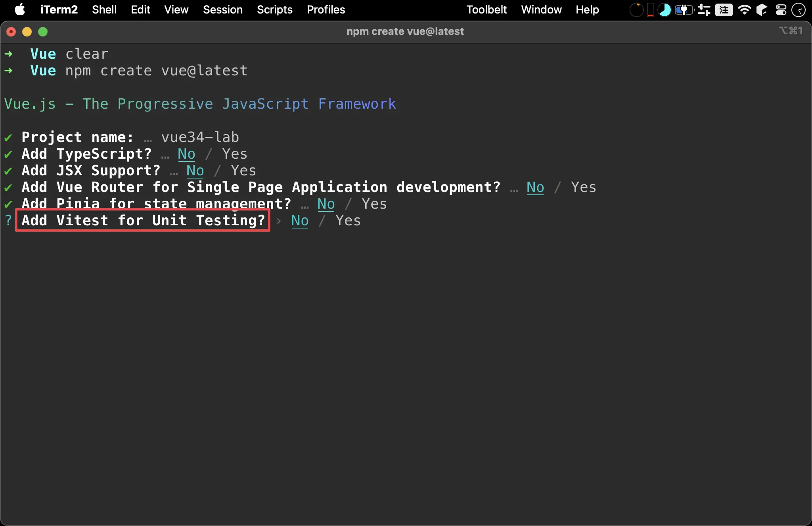Click the project name value 'vue34-lab'
812x526 pixels.
(200, 137)
